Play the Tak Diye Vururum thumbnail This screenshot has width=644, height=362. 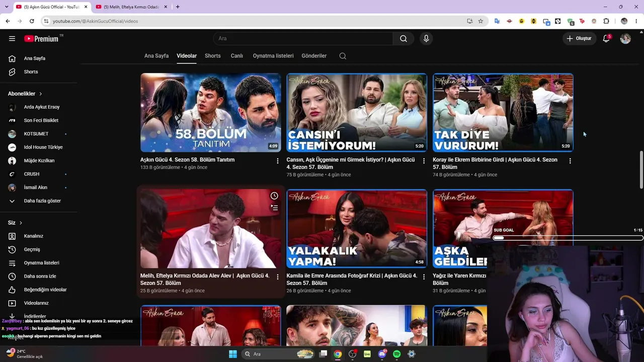click(503, 113)
